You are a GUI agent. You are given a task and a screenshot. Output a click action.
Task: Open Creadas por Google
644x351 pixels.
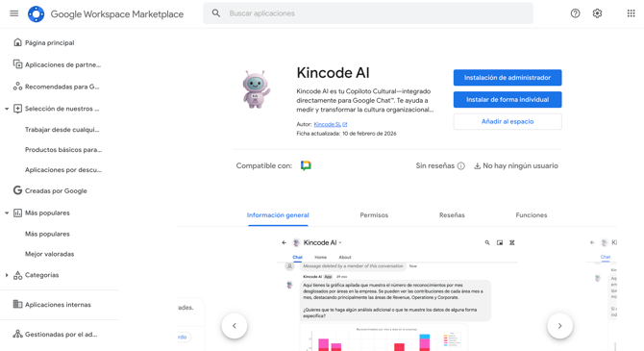click(56, 190)
